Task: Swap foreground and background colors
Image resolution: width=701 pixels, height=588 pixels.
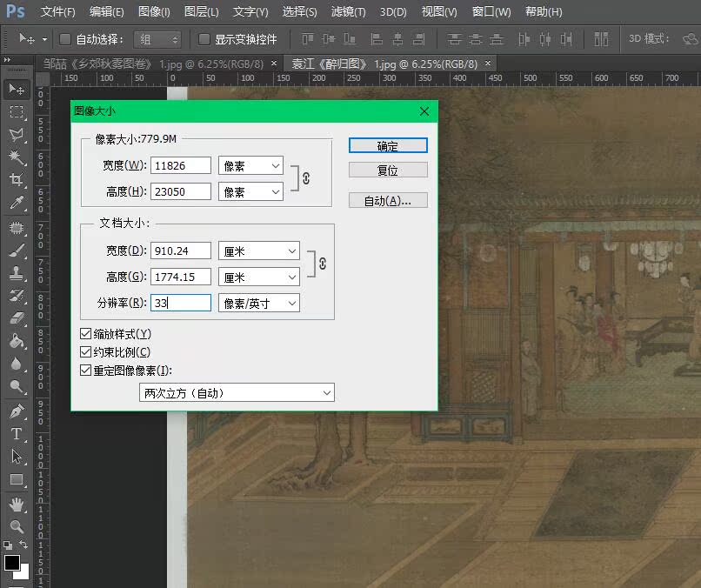Action: coord(23,545)
